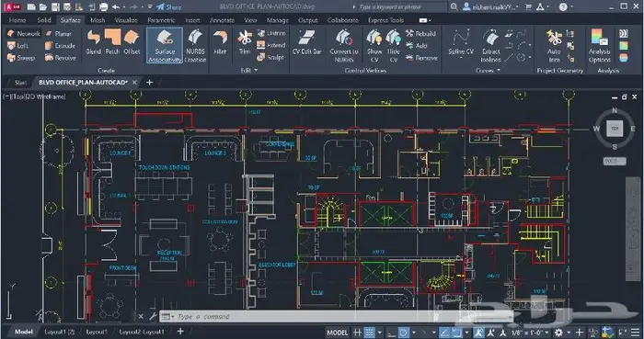This screenshot has height=339, width=644.
Task: Choose the Patch surface tool
Action: 112,42
